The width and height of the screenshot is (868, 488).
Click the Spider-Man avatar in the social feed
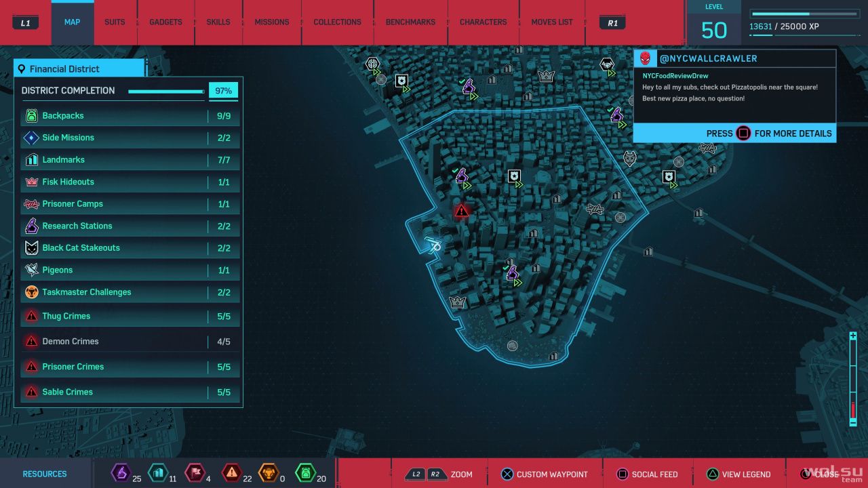(645, 58)
